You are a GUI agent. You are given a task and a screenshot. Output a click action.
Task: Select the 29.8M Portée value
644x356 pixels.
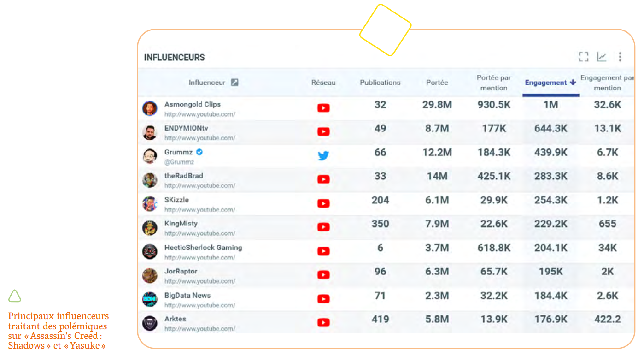437,105
